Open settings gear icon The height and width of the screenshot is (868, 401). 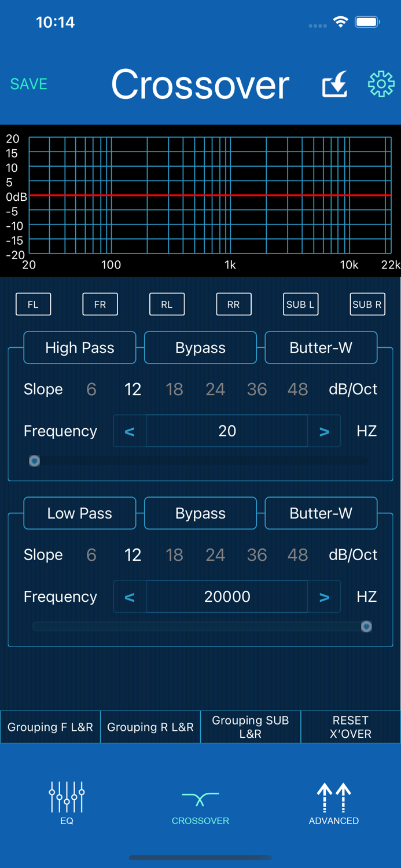click(x=381, y=84)
